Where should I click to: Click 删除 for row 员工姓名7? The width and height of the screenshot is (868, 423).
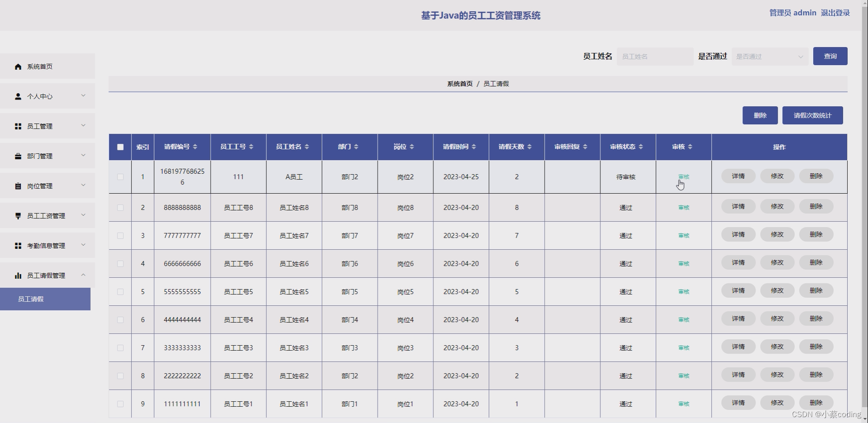pos(816,234)
